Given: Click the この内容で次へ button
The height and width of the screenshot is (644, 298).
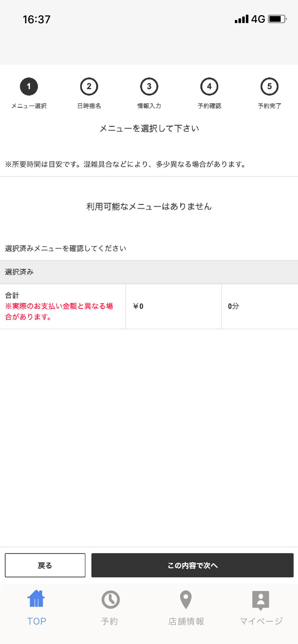Looking at the screenshot, I should click(193, 565).
